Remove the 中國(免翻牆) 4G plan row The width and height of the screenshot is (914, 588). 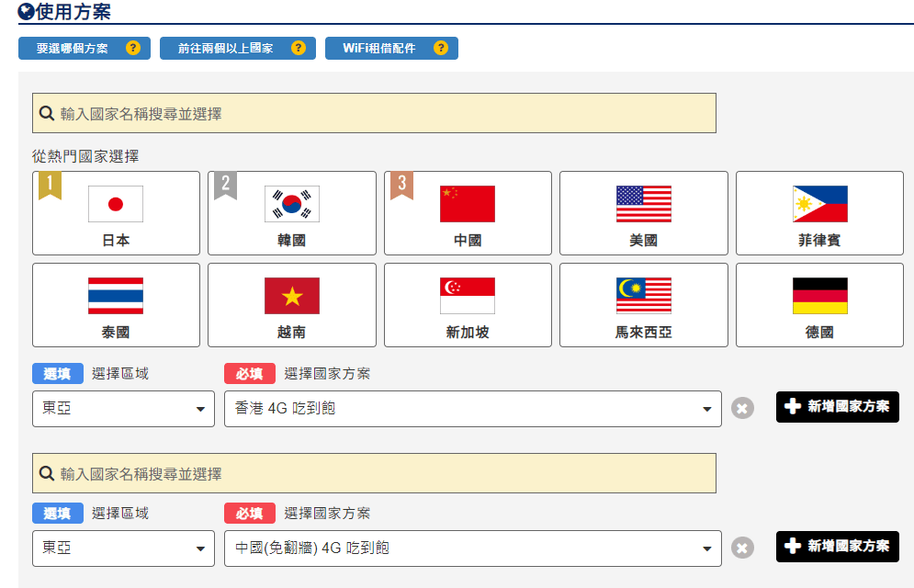(x=742, y=548)
